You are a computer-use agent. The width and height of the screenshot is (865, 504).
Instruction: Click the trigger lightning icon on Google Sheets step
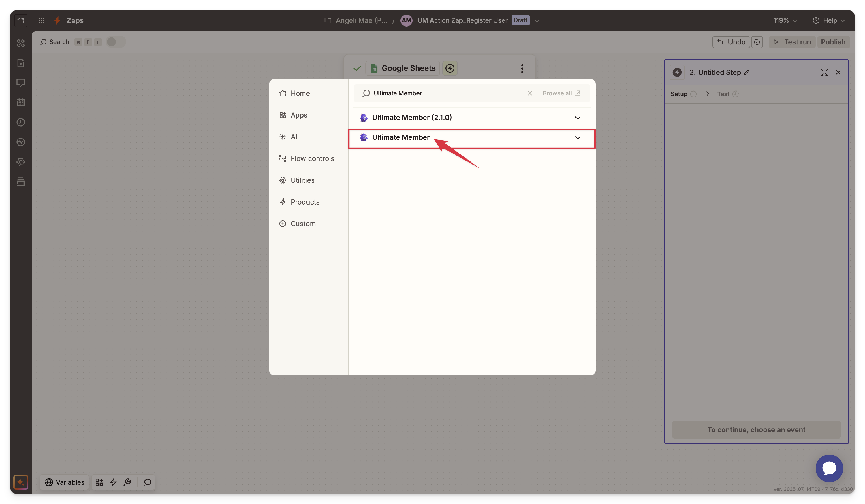450,68
